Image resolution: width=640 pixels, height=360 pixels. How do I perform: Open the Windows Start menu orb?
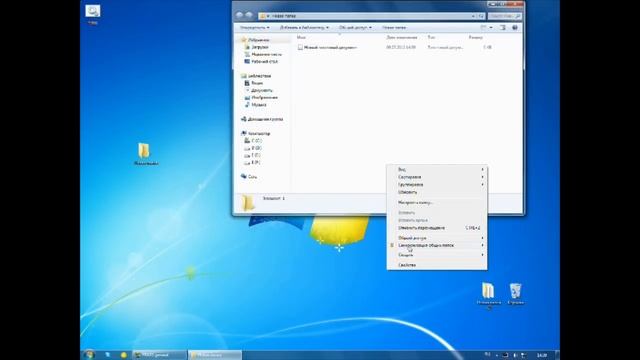pos(89,355)
